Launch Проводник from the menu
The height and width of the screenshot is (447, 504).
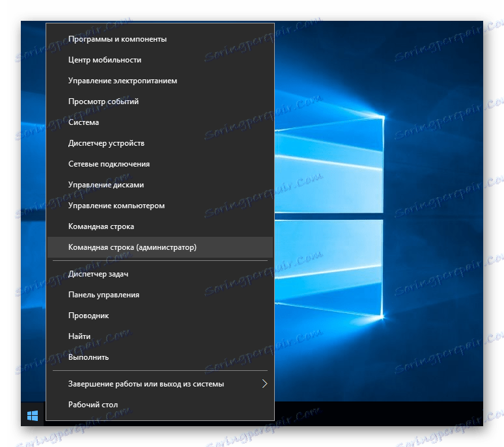tap(160, 316)
